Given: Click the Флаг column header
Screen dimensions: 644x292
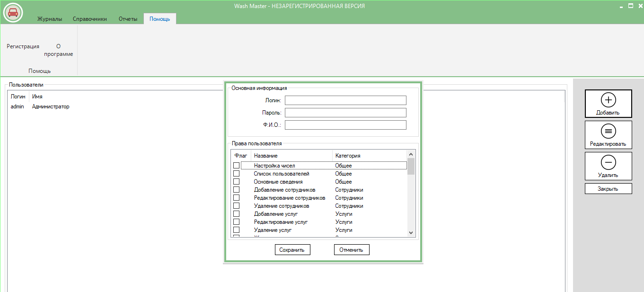Looking at the screenshot, I should (241, 156).
